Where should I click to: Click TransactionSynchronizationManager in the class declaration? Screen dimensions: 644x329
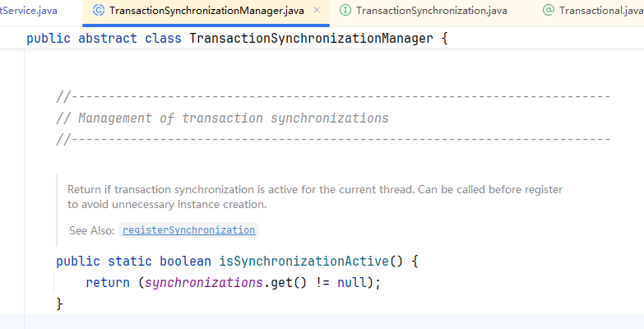click(x=311, y=39)
